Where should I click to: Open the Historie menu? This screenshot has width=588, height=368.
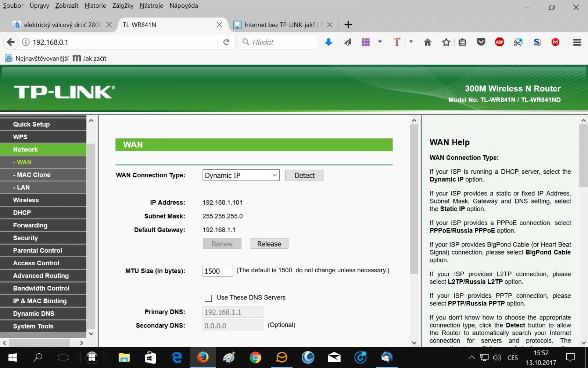pos(95,6)
